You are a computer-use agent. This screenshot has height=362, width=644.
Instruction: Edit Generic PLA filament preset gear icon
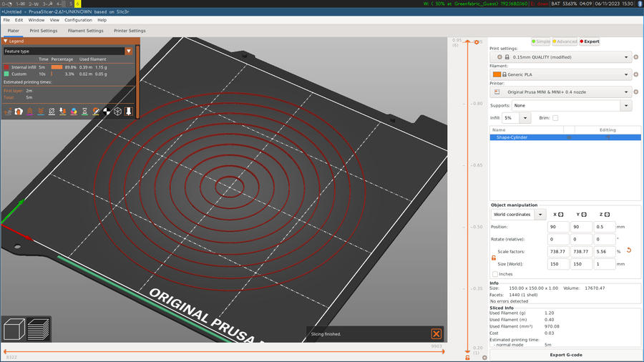636,74
